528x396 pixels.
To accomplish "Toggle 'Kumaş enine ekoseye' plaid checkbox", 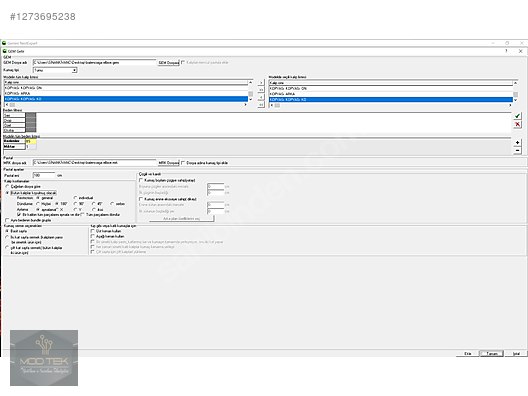I will pyautogui.click(x=141, y=199).
